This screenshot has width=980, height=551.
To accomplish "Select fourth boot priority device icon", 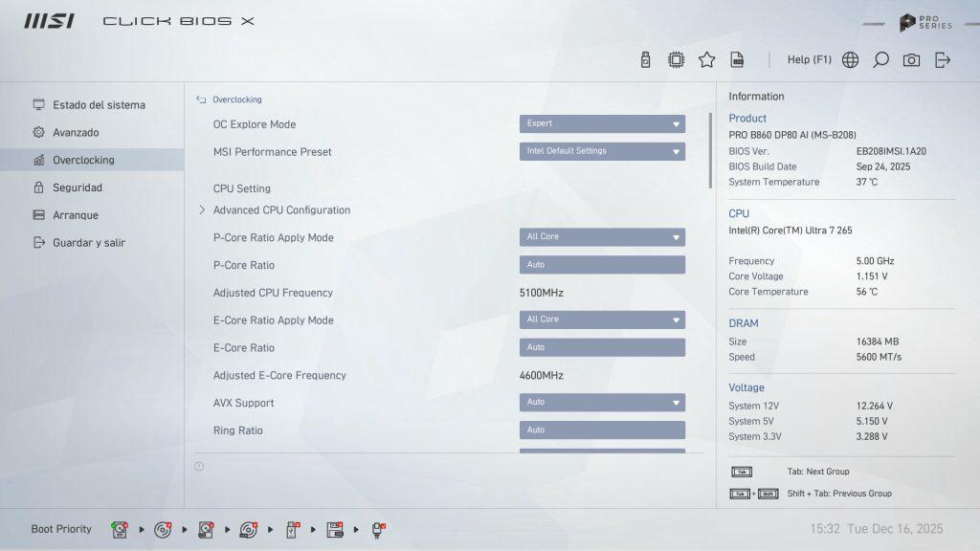I will tap(249, 530).
